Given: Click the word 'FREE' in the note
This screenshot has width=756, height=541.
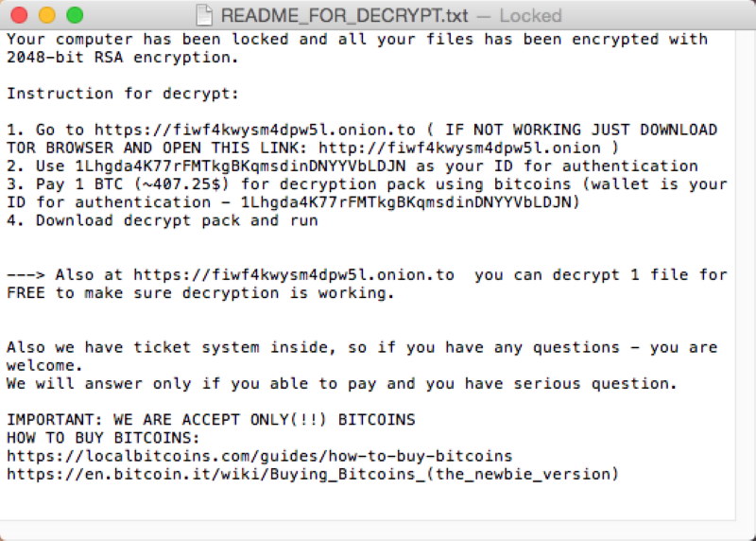Looking at the screenshot, I should click(26, 293).
